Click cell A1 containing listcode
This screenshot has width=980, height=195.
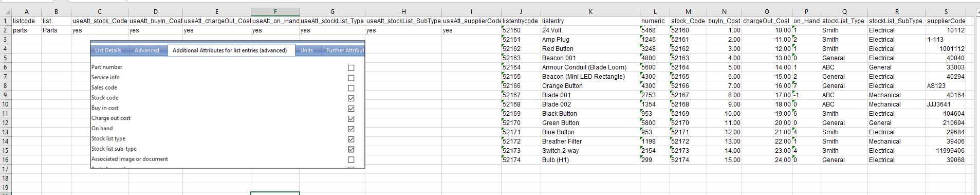click(26, 21)
